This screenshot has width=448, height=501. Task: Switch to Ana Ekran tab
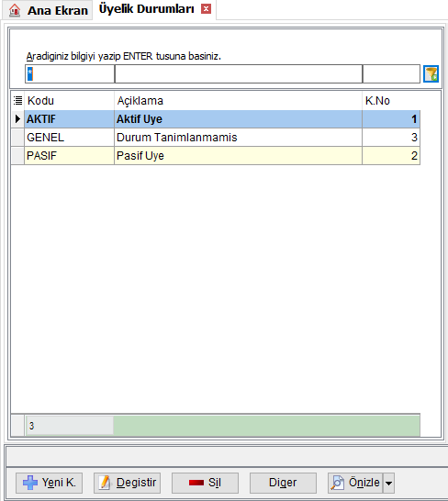[x=48, y=10]
